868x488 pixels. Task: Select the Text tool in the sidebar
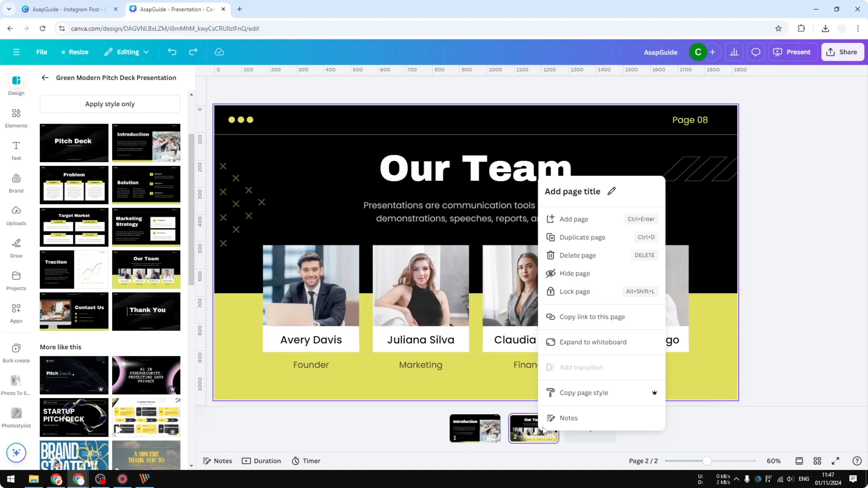pos(16,151)
